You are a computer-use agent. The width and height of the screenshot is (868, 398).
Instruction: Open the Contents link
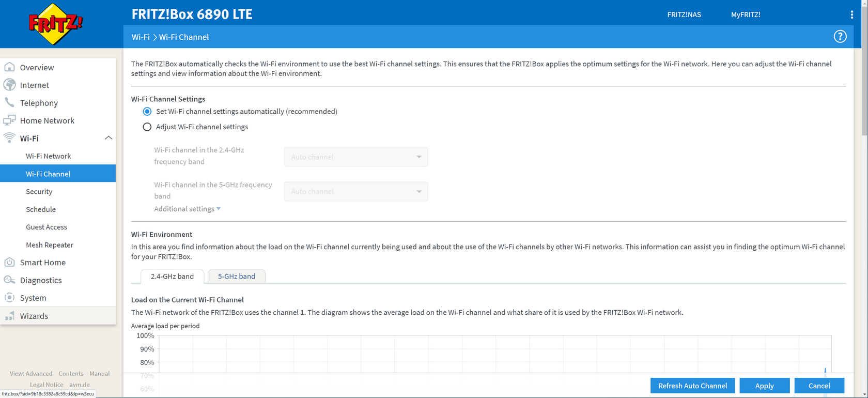tap(71, 373)
